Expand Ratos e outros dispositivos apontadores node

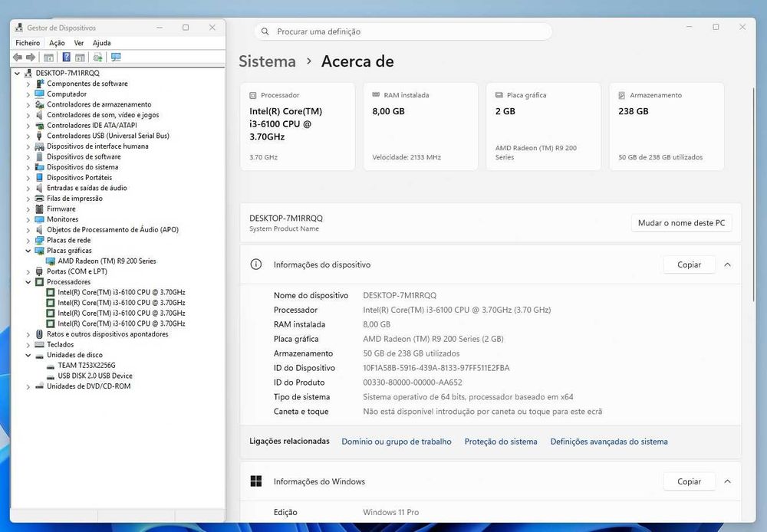[x=28, y=334]
